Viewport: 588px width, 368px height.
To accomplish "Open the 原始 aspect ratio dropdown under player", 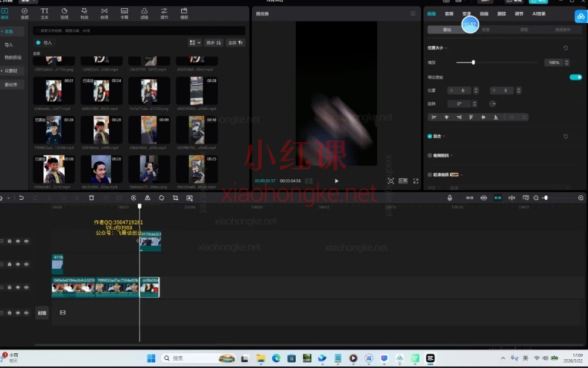I will click(403, 181).
